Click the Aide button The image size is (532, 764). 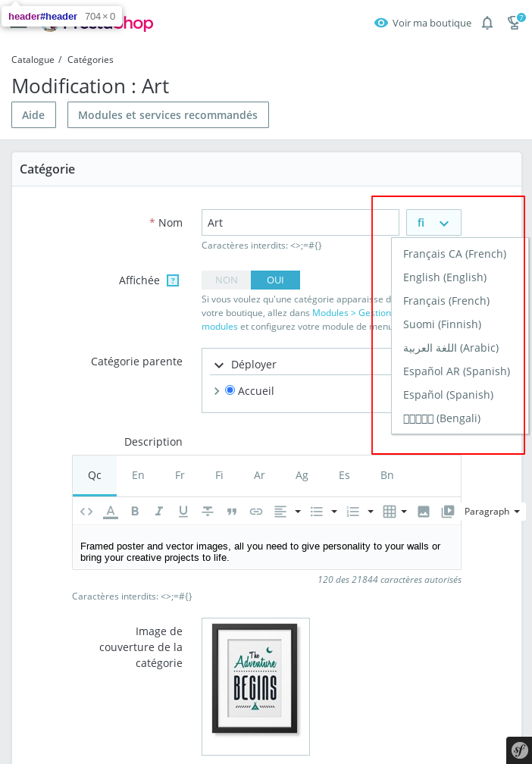point(33,115)
